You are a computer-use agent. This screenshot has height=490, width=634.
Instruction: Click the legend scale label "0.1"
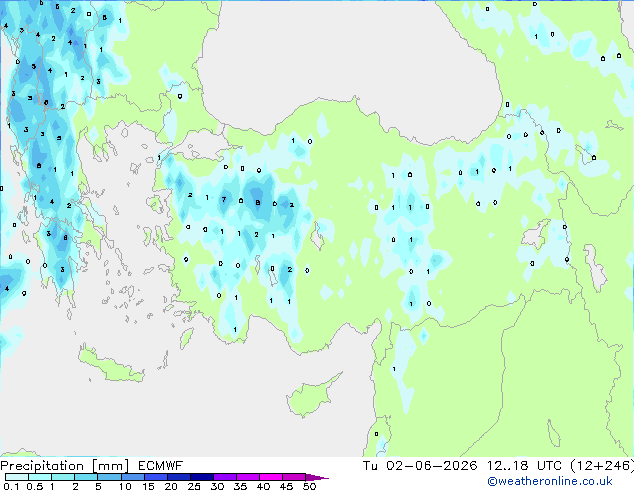click(11, 486)
